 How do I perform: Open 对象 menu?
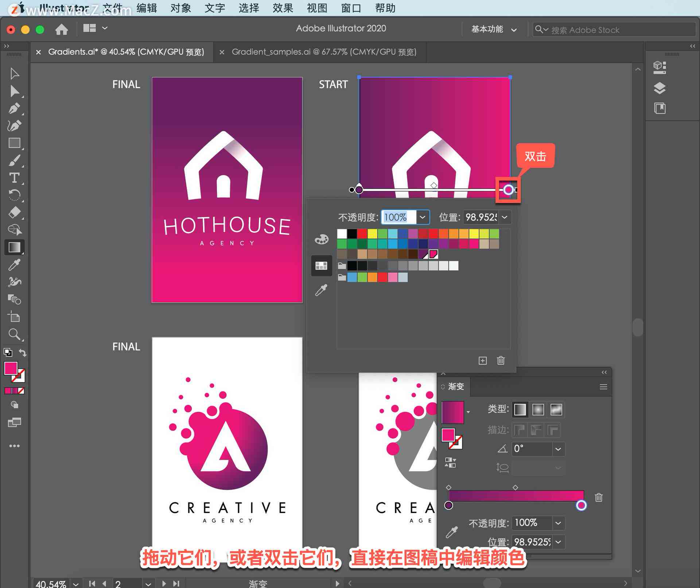[180, 8]
